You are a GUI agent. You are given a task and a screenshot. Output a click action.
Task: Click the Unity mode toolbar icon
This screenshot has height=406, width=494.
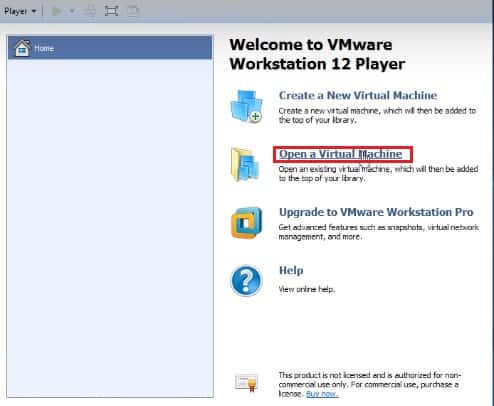pos(133,11)
